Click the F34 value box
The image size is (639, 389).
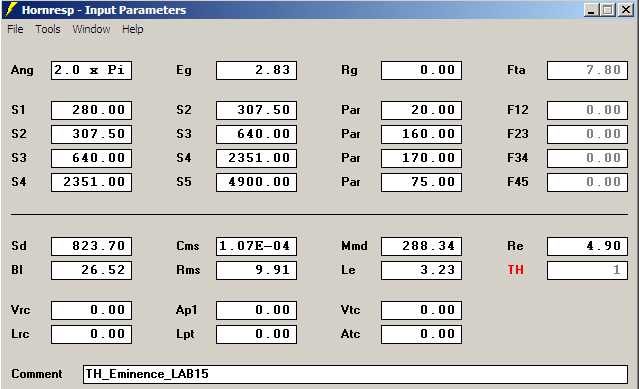pyautogui.click(x=587, y=158)
